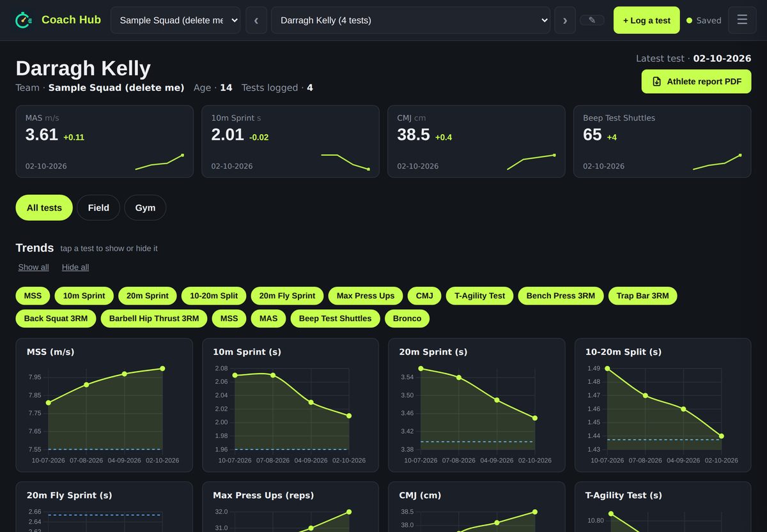
Task: Toggle the 20m Fly Sprint trend chip
Action: tap(288, 296)
